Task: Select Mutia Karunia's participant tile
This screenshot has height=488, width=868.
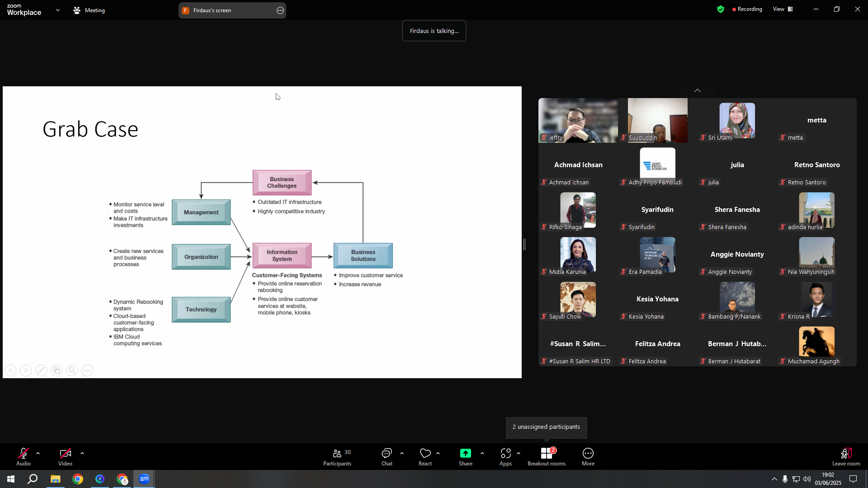Action: click(x=578, y=255)
